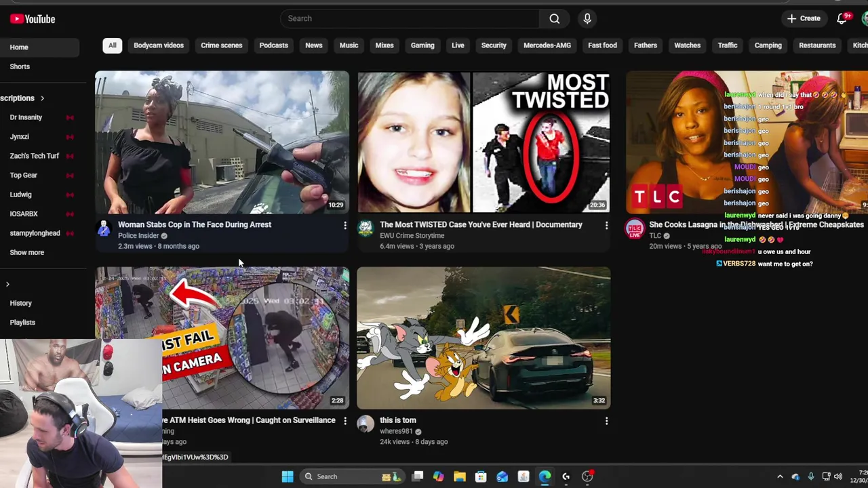Open the Top Gear subscription
Viewport: 868px width, 488px height.
23,175
